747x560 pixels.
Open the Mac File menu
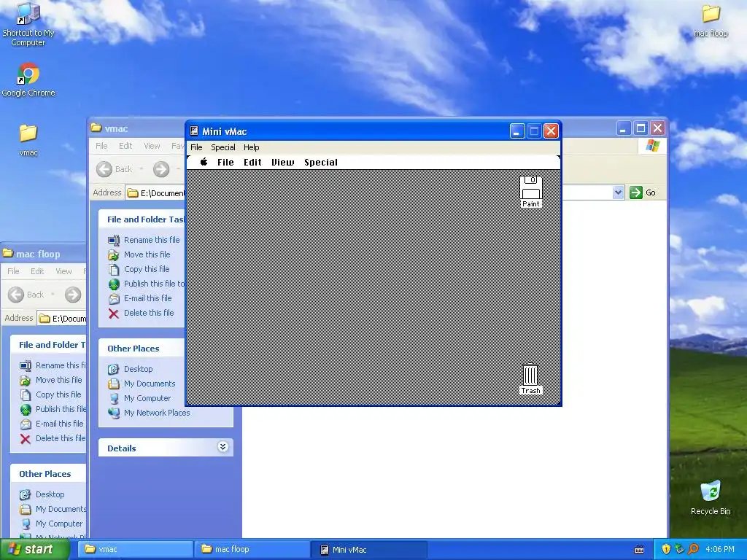(225, 162)
